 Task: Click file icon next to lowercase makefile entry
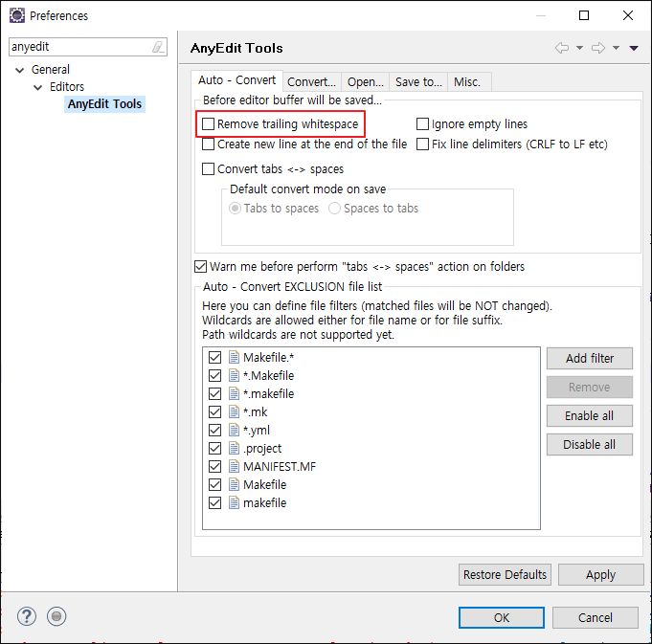pyautogui.click(x=235, y=502)
